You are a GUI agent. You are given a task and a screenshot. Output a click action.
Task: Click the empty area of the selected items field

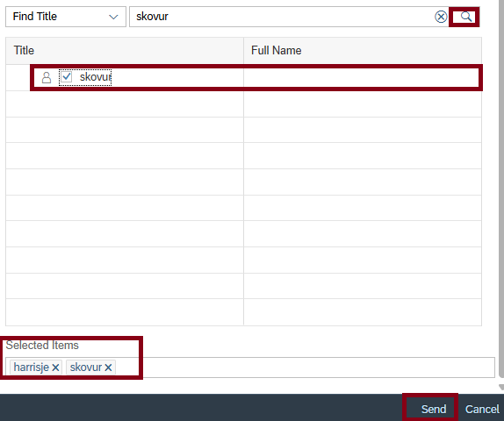(306, 367)
